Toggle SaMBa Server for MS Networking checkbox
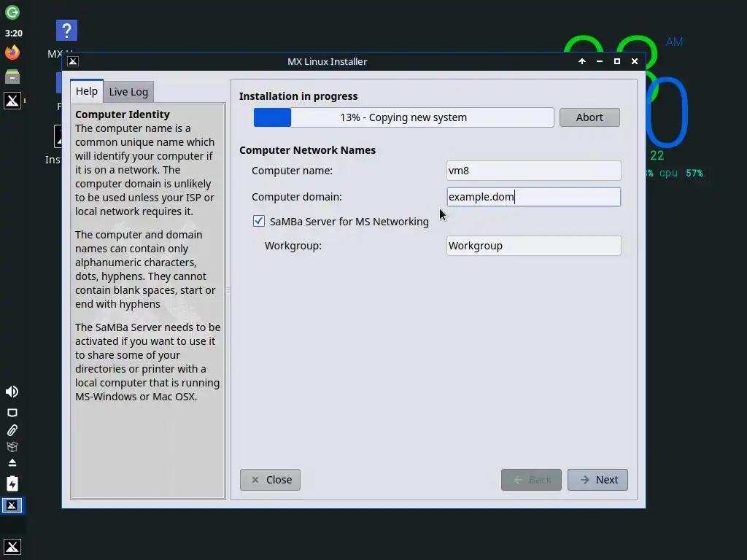This screenshot has width=747, height=560. click(259, 221)
